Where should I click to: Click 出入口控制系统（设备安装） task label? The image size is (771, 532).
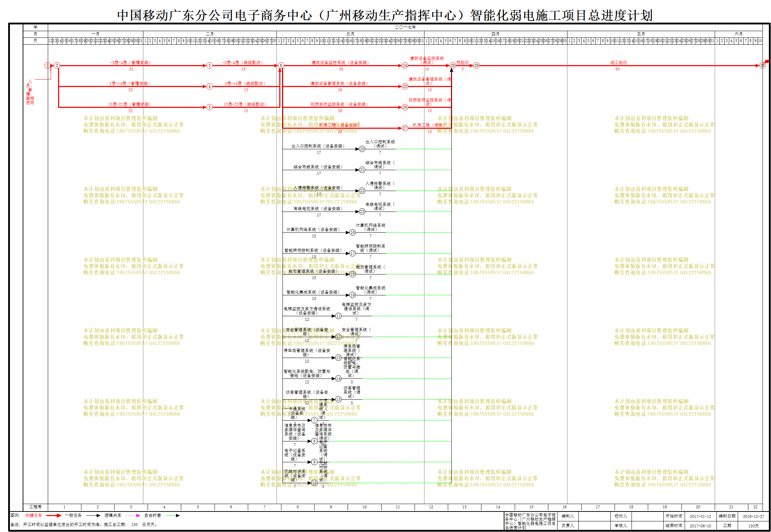(x=318, y=146)
